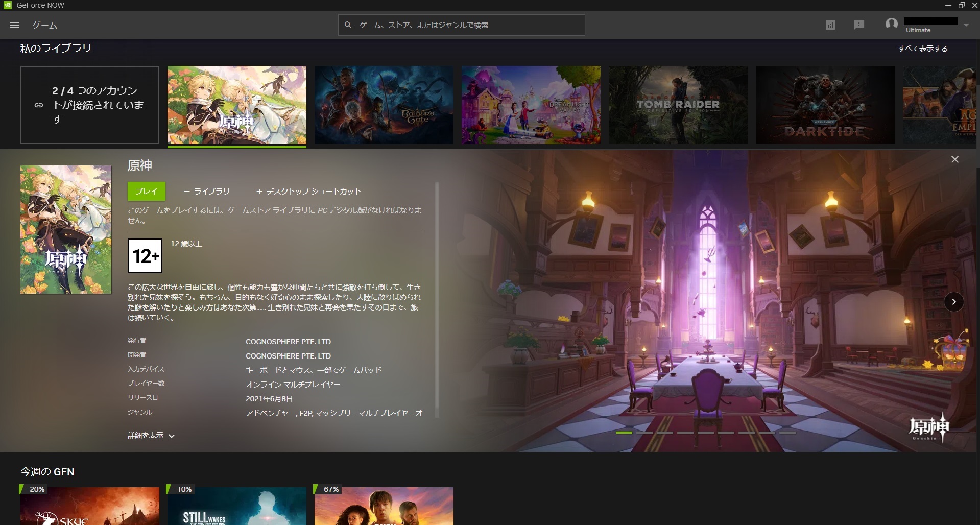The image size is (980, 525).
Task: Click the GeForce NOW title bar icon
Action: pos(7,5)
